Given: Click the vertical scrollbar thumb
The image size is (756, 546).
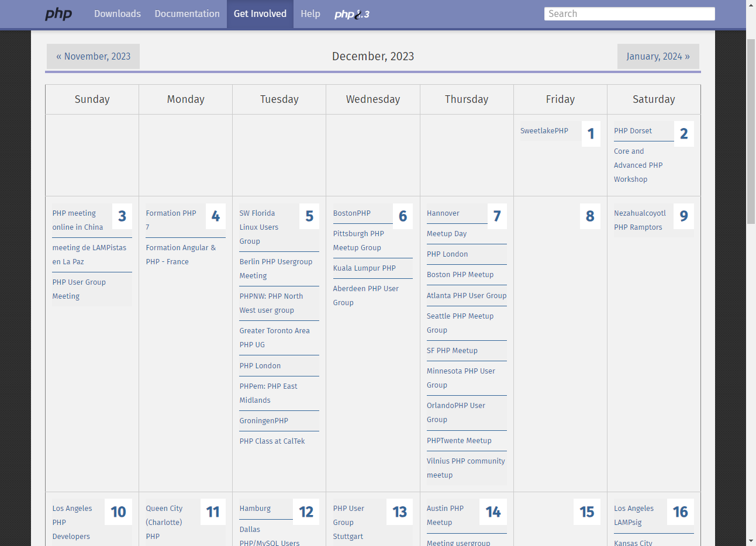Looking at the screenshot, I should click(751, 132).
